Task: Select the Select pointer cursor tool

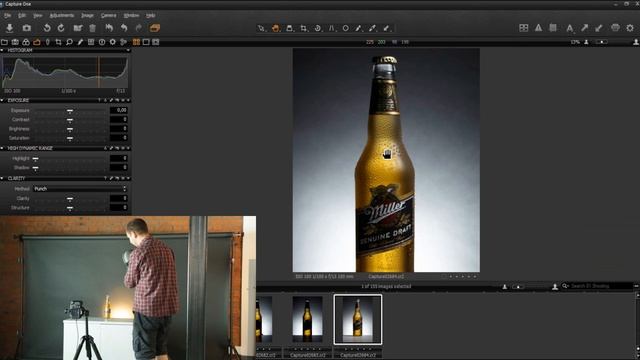Action: (x=261, y=28)
